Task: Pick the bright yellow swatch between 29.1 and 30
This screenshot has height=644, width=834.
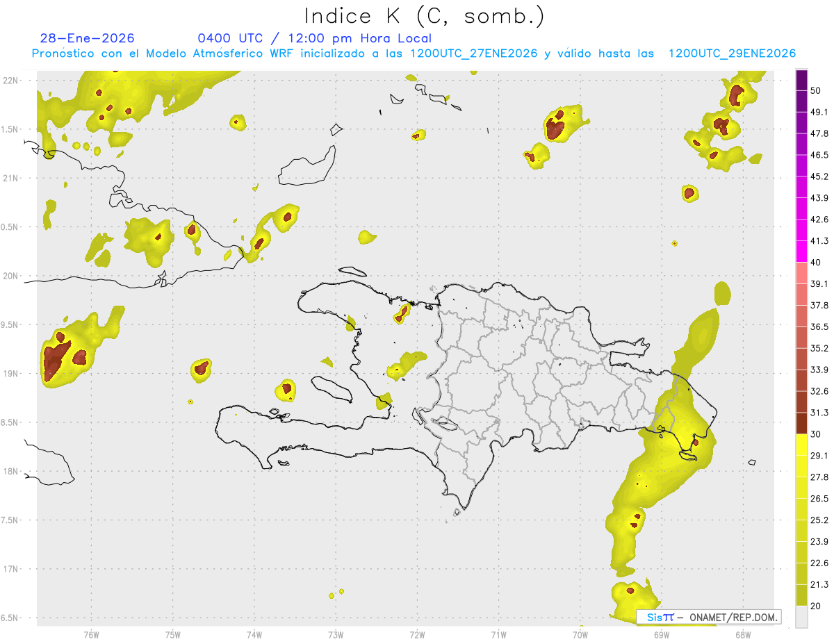Action: pos(801,445)
